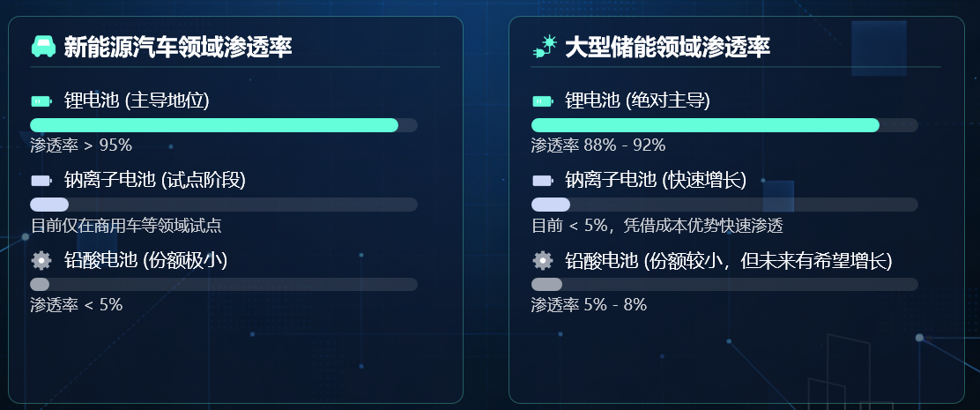The image size is (980, 410).
Task: Click the 锂电池 (绝对主导) label
Action: [x=637, y=101]
